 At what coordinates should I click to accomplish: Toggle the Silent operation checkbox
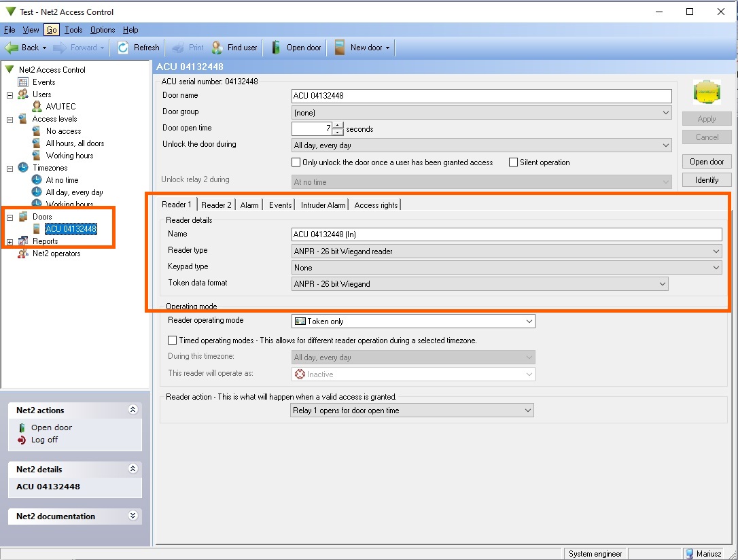tap(514, 162)
